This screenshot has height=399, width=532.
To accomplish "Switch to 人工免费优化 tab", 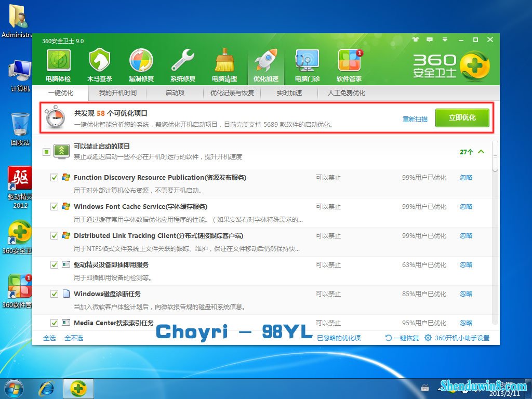I will click(x=347, y=93).
